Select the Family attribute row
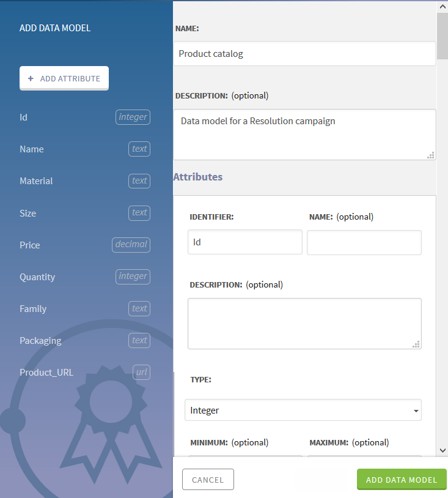The width and height of the screenshot is (448, 498). click(x=85, y=309)
